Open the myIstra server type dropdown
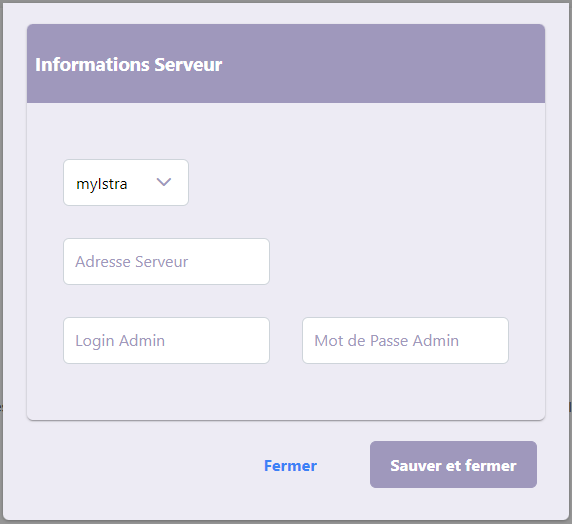This screenshot has width=572, height=524. click(126, 182)
